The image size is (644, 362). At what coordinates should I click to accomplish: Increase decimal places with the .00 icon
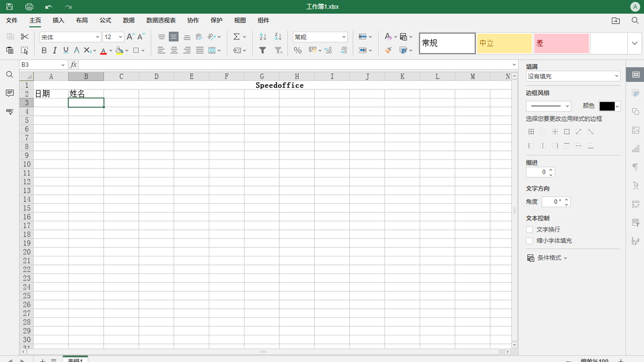coord(328,50)
